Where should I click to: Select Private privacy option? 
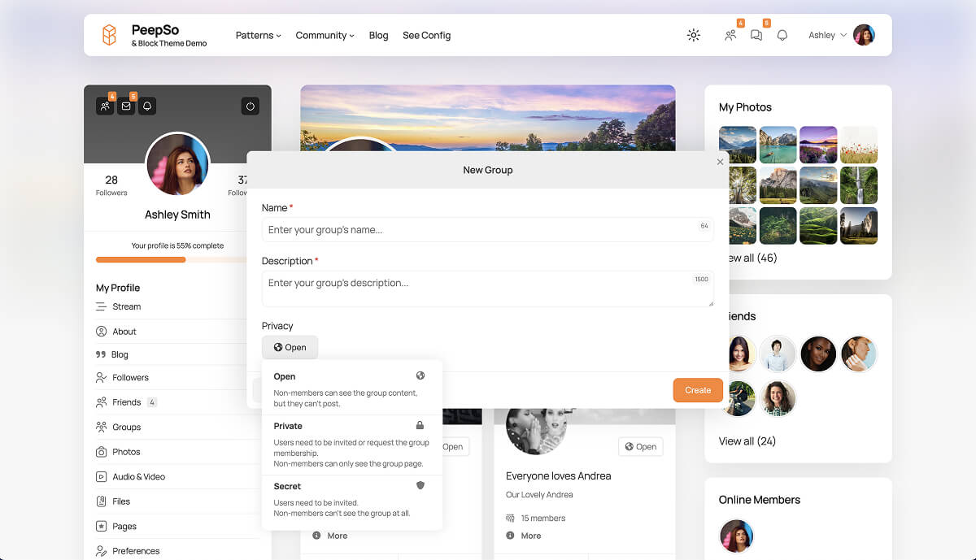352,445
